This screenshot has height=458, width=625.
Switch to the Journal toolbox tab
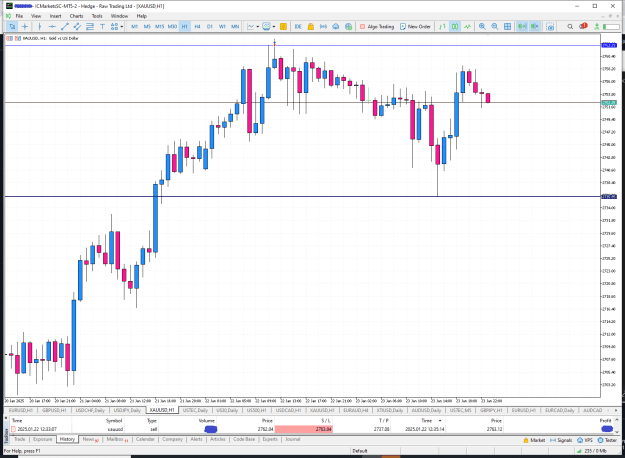tap(293, 439)
